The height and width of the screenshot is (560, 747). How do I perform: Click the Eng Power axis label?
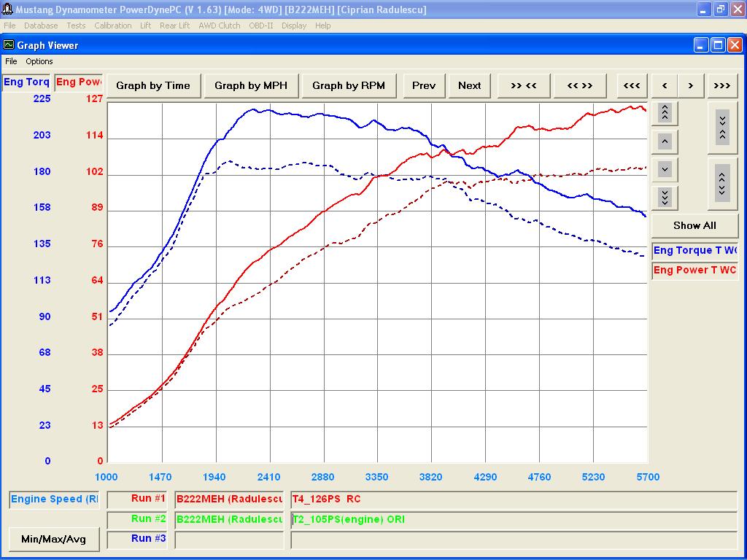79,82
